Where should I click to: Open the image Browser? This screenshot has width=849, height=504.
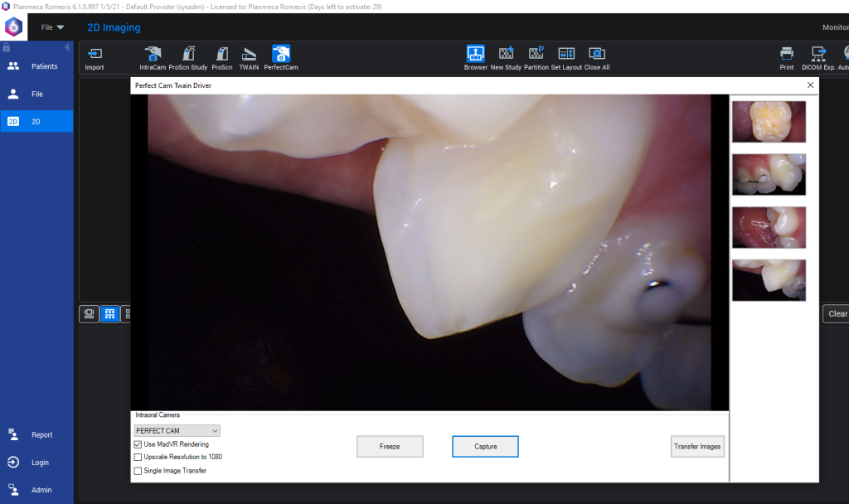point(475,55)
